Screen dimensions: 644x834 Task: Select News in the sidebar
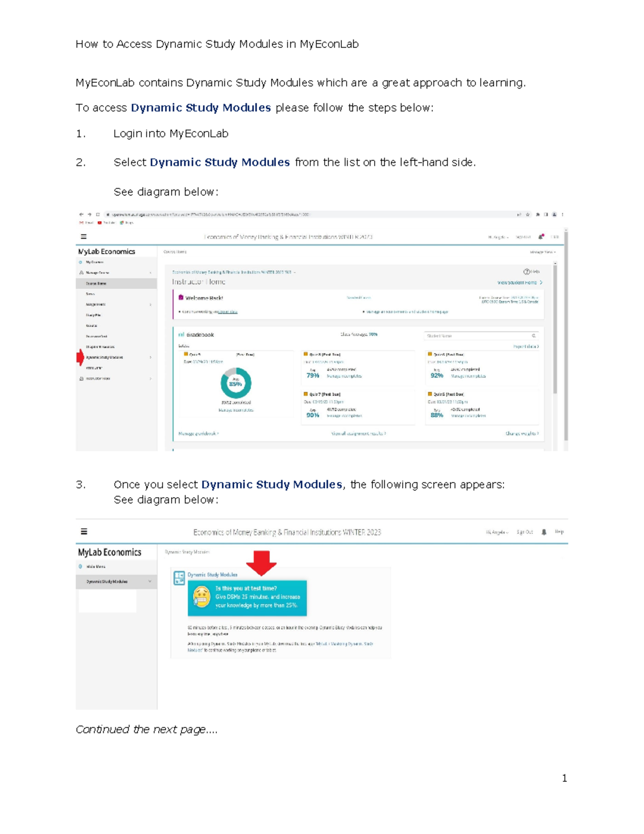coord(90,294)
